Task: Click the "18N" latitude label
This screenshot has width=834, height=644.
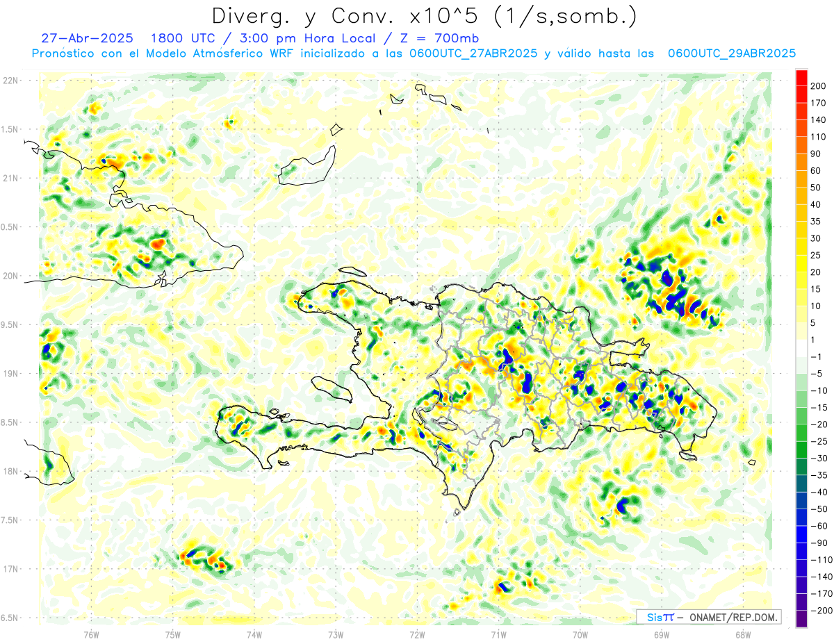Action: 10,471
